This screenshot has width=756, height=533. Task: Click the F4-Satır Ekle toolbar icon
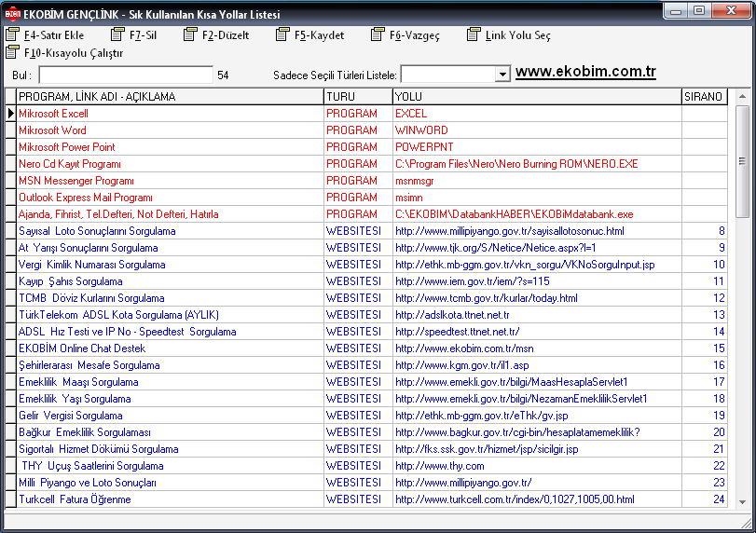point(12,34)
